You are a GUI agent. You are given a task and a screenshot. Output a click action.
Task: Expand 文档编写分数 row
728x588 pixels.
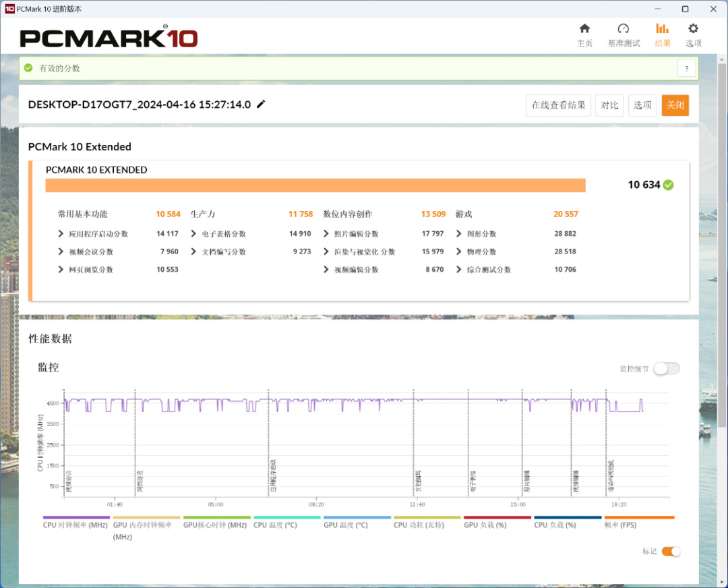click(193, 252)
